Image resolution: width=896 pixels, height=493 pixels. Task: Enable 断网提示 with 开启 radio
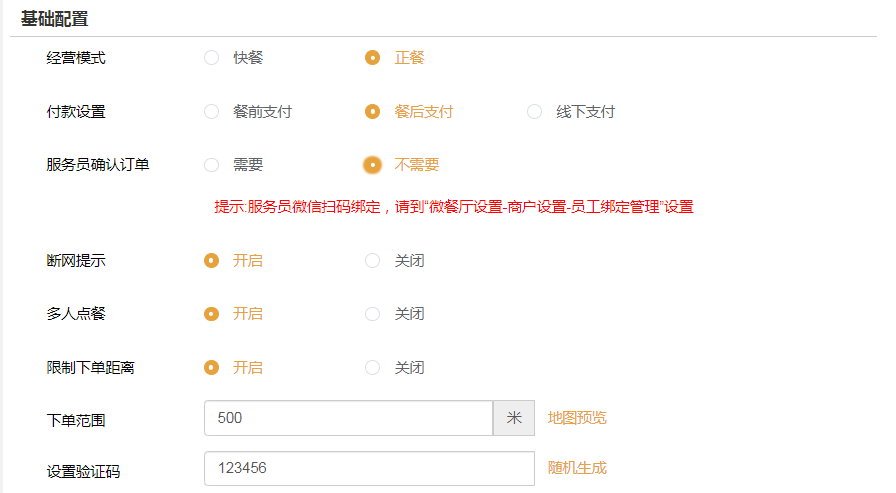click(212, 260)
